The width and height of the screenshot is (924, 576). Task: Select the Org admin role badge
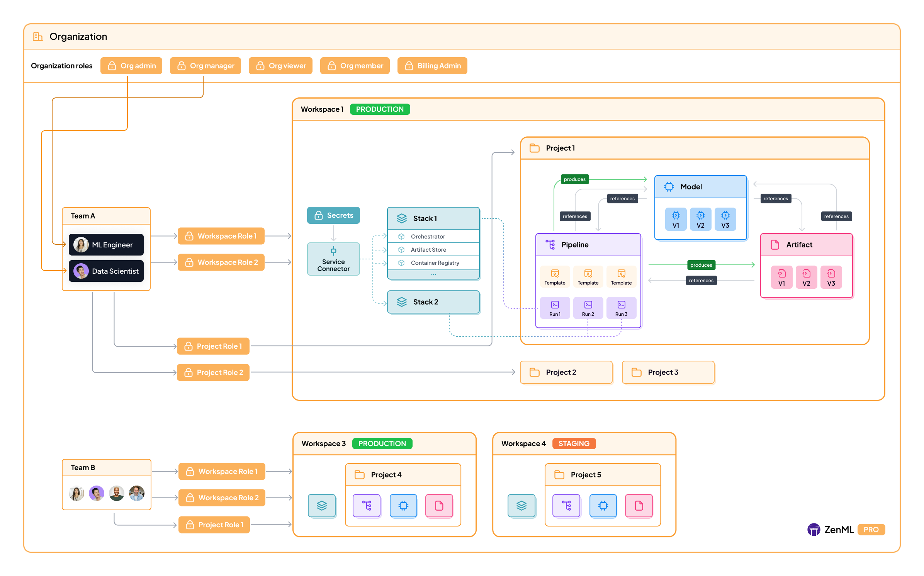click(x=131, y=66)
